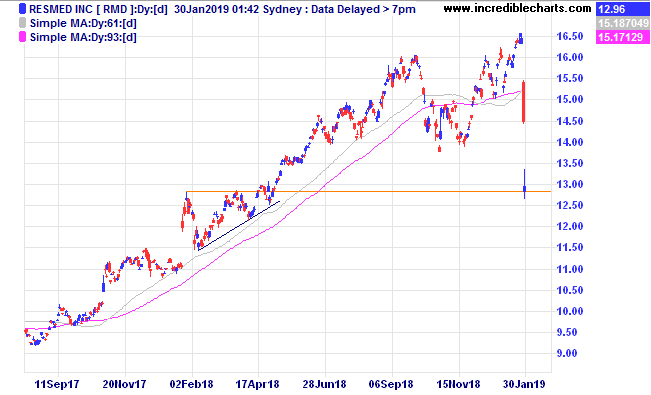Click the 30Jan19 date axis label
This screenshot has height=395, width=651.
pyautogui.click(x=524, y=384)
